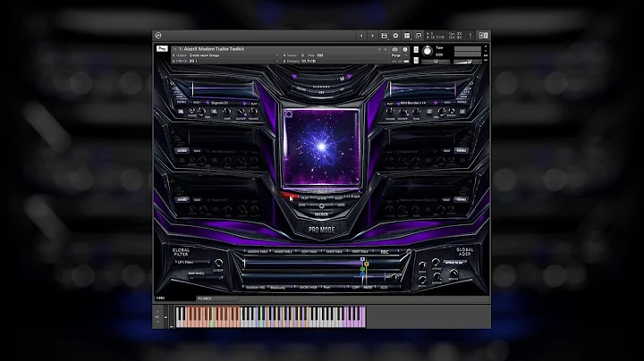Click the center gear icon between Save and Load

coord(322,206)
